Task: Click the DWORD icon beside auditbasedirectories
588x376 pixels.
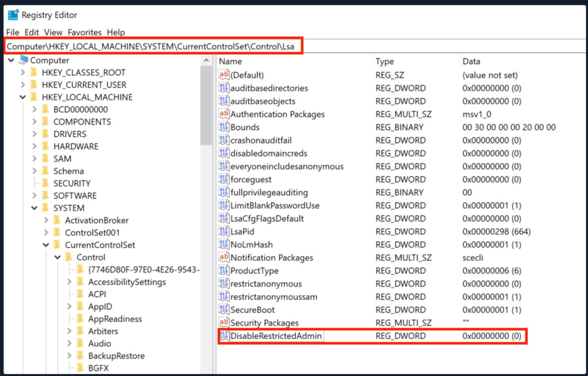Action: click(224, 88)
